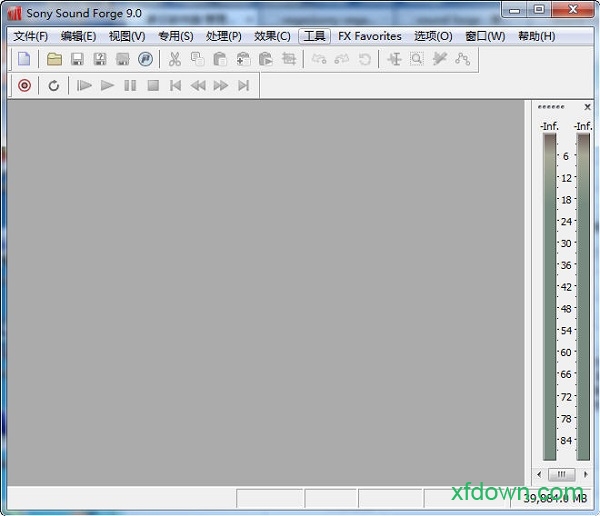Click the Render As toolbar icon
The height and width of the screenshot is (516, 600).
(122, 59)
